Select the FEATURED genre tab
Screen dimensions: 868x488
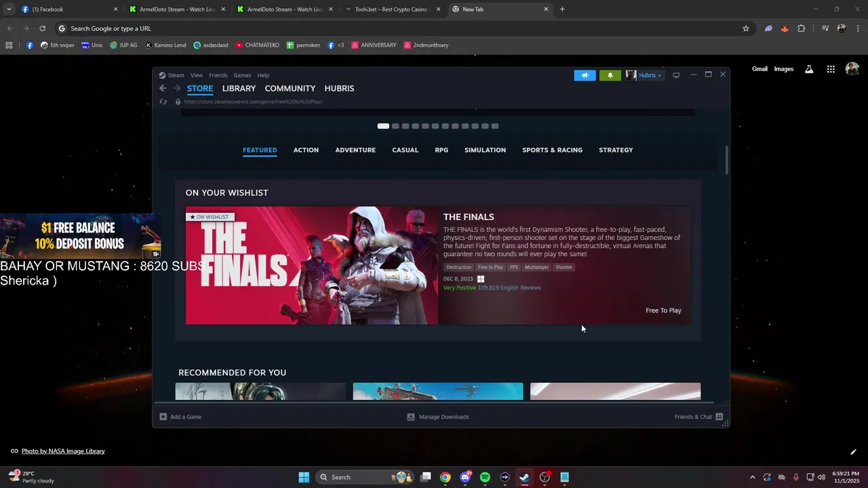click(x=260, y=150)
